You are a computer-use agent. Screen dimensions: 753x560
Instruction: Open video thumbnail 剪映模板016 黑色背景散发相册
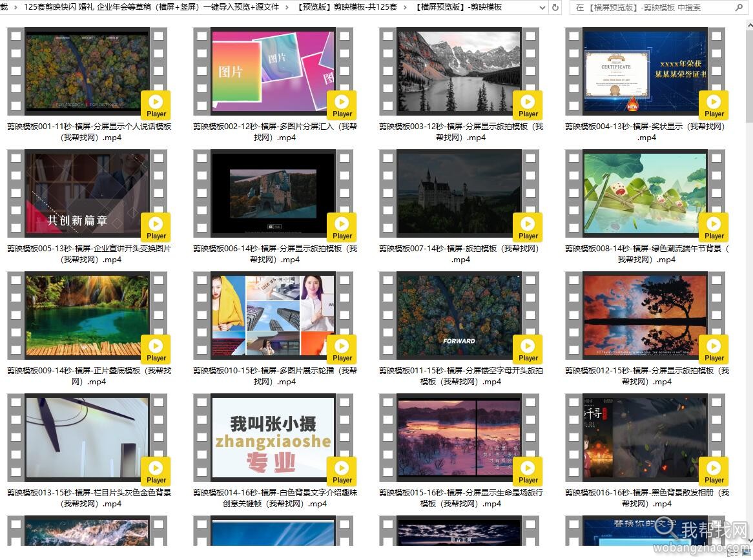coord(645,437)
